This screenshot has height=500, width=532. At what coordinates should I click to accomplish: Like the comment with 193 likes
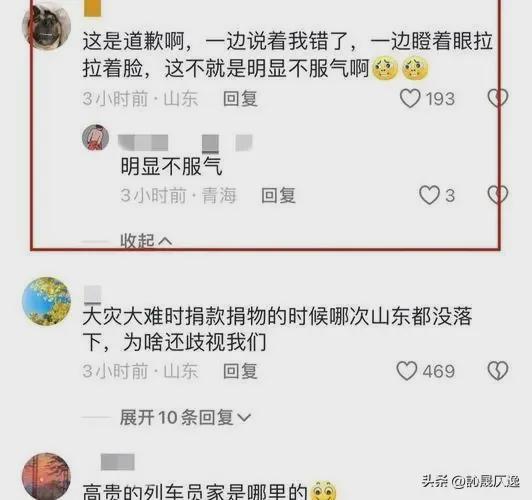pyautogui.click(x=410, y=98)
